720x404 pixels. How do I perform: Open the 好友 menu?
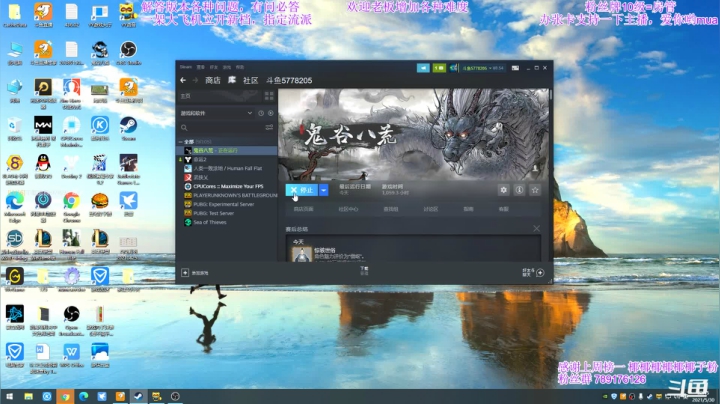(x=214, y=67)
